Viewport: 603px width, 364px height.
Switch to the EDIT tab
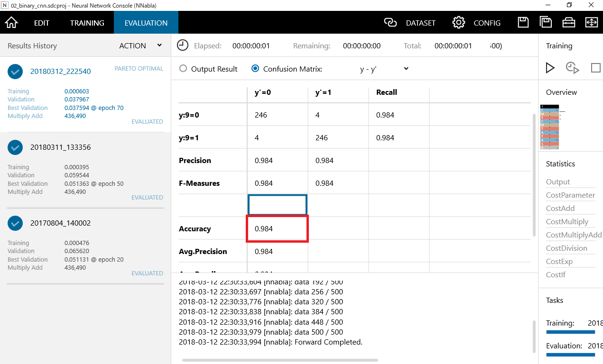pos(42,23)
